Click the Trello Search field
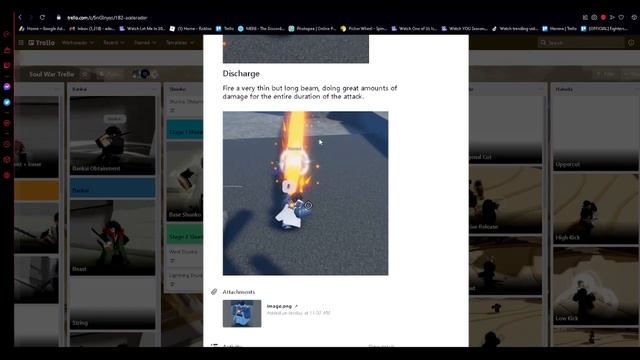Image resolution: width=640 pixels, height=360 pixels. point(581,42)
